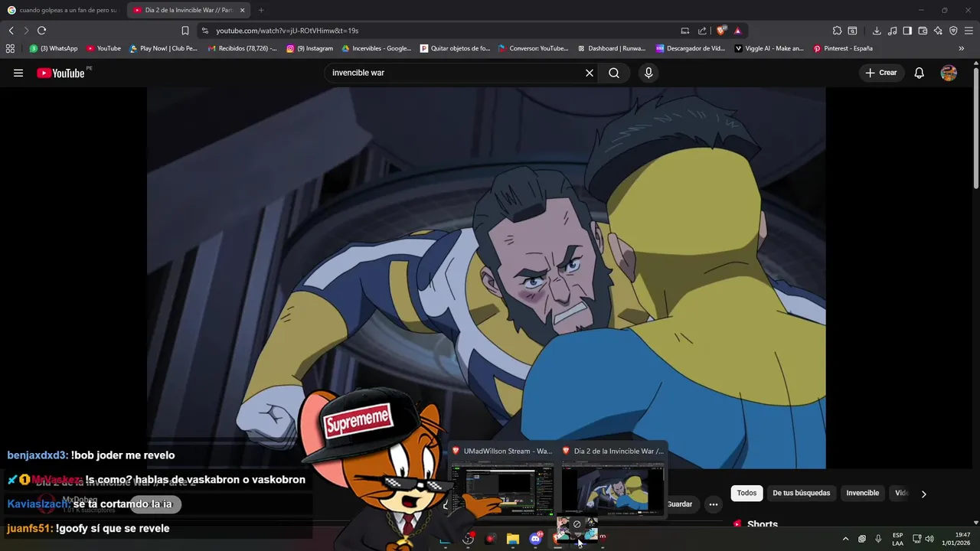980x551 pixels.
Task: Click the Guardar button under the video
Action: pyautogui.click(x=679, y=504)
